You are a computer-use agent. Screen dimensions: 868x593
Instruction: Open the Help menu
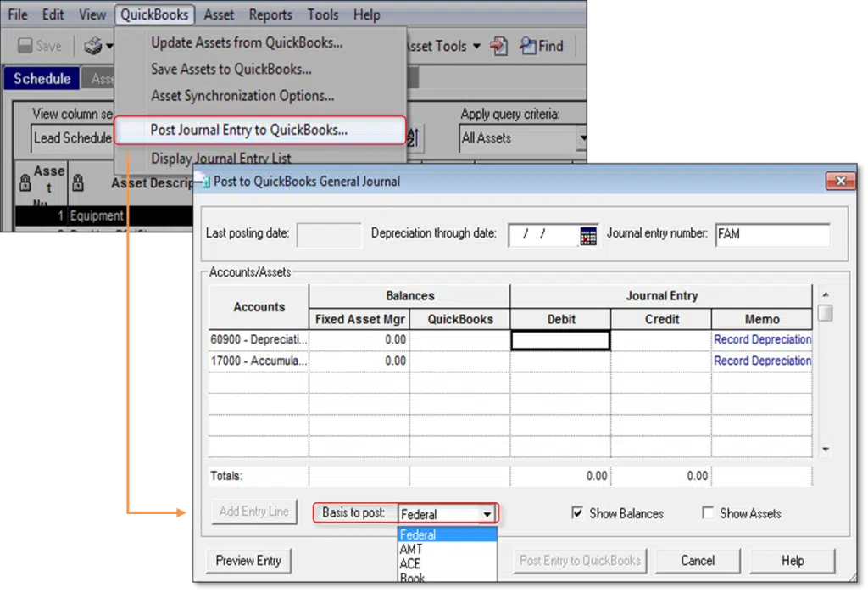coord(366,14)
